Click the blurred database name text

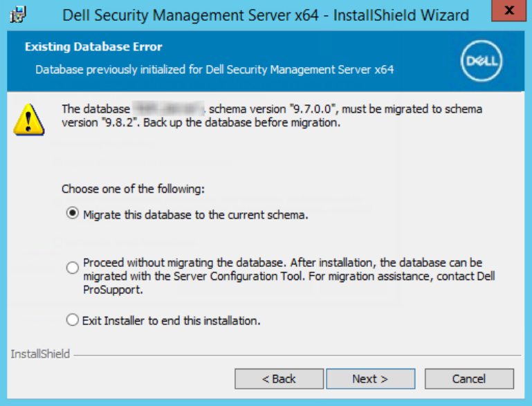169,109
